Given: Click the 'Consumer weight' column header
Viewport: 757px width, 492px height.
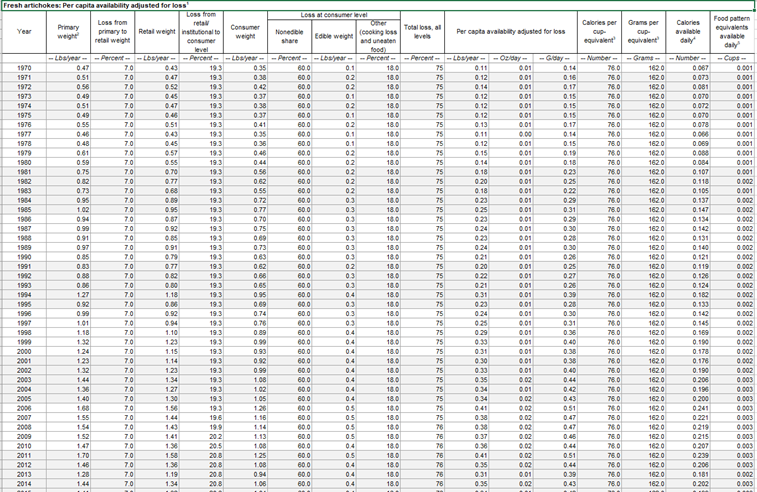Looking at the screenshot, I should point(245,32).
